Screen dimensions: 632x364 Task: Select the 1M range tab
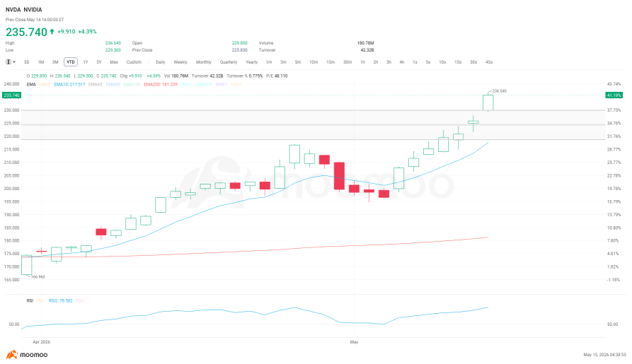tap(41, 62)
